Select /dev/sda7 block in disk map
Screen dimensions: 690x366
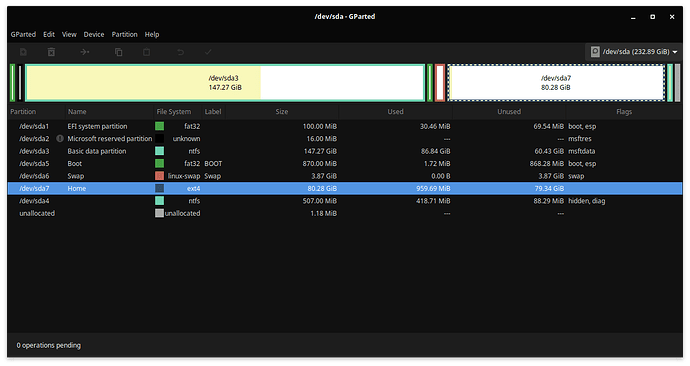[x=556, y=83]
